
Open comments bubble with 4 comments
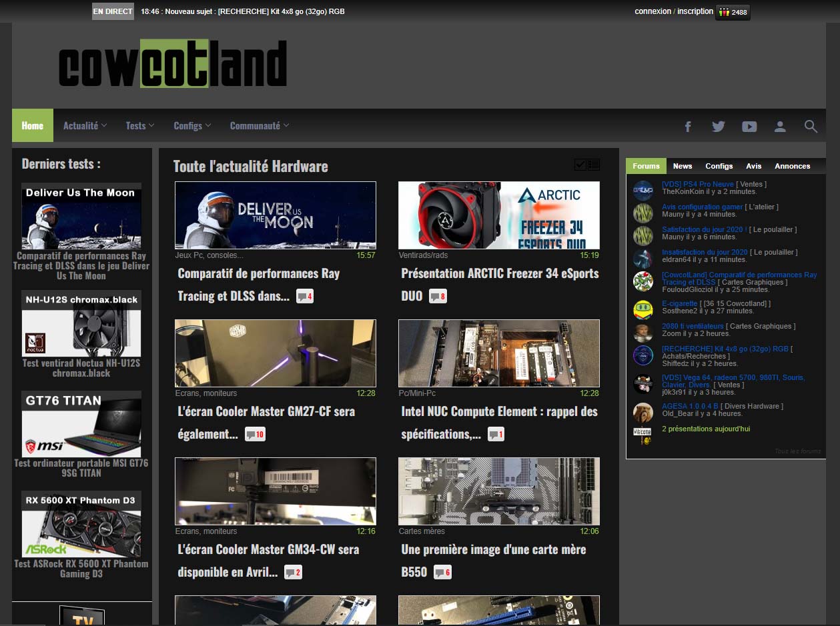click(x=304, y=296)
